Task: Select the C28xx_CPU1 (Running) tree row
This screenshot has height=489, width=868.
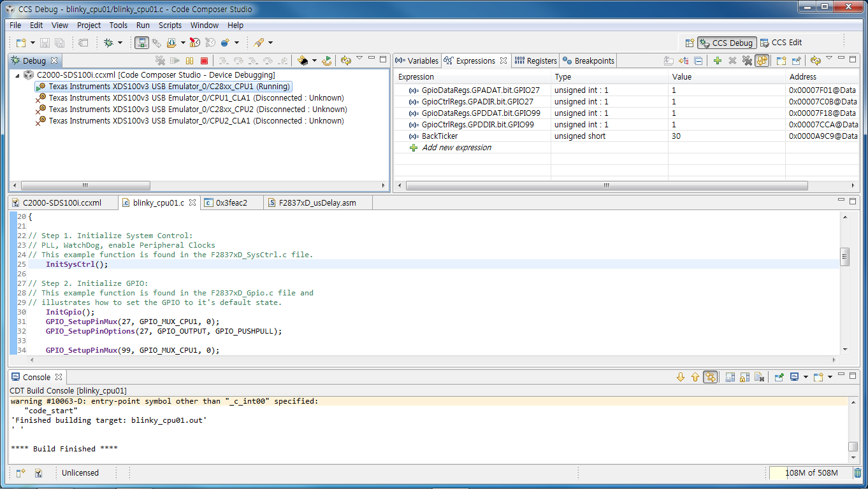Action: point(164,86)
